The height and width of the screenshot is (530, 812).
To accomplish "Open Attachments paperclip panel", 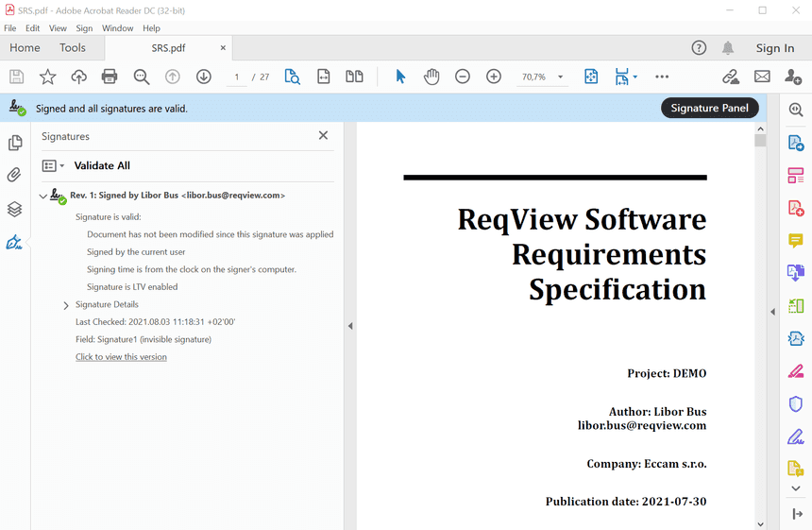I will click(x=14, y=175).
